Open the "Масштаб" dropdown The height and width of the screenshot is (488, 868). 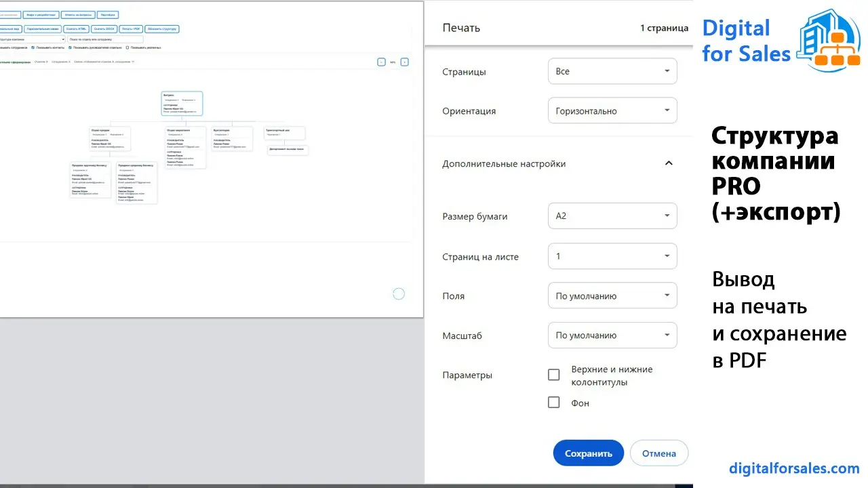(612, 335)
